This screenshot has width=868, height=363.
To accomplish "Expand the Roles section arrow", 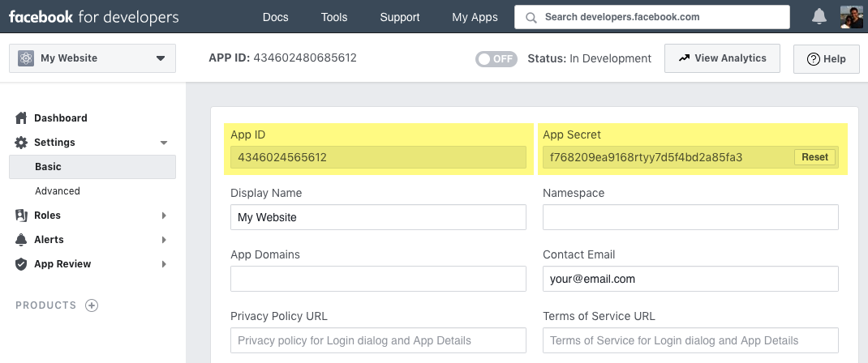I will click(x=164, y=216).
